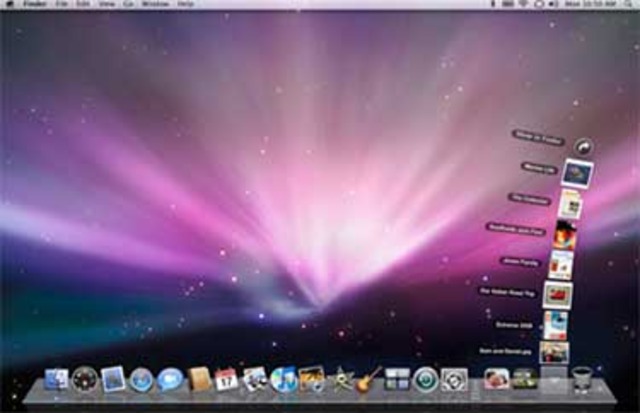The image size is (640, 413).
Task: Click the Show in Finder arrow icon
Action: click(x=583, y=146)
